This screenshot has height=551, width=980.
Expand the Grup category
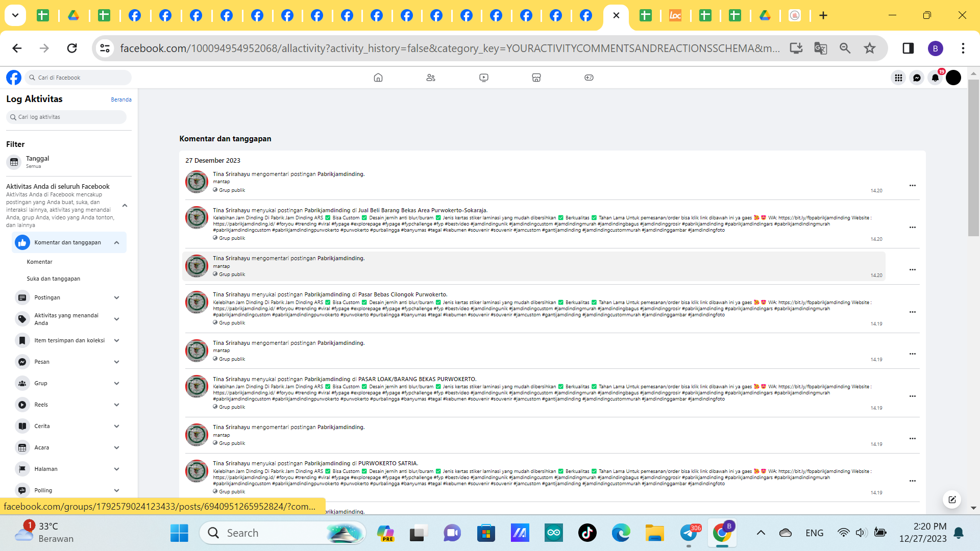click(x=116, y=383)
